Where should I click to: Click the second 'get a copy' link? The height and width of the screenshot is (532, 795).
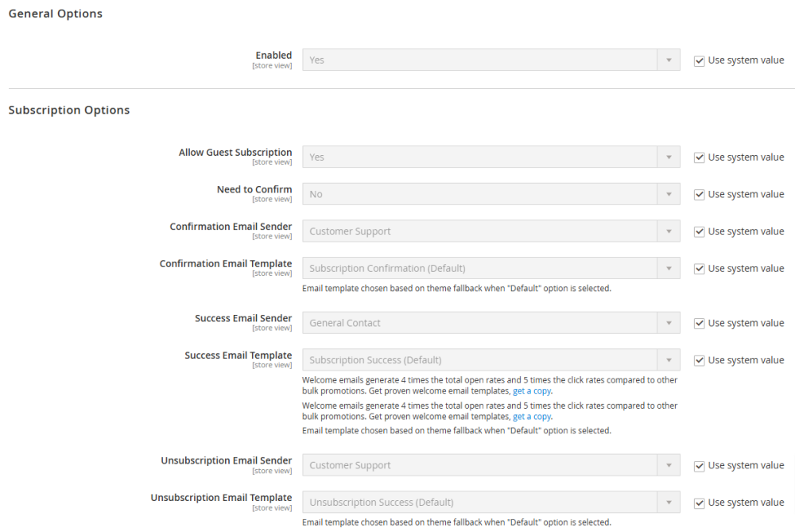(x=531, y=417)
